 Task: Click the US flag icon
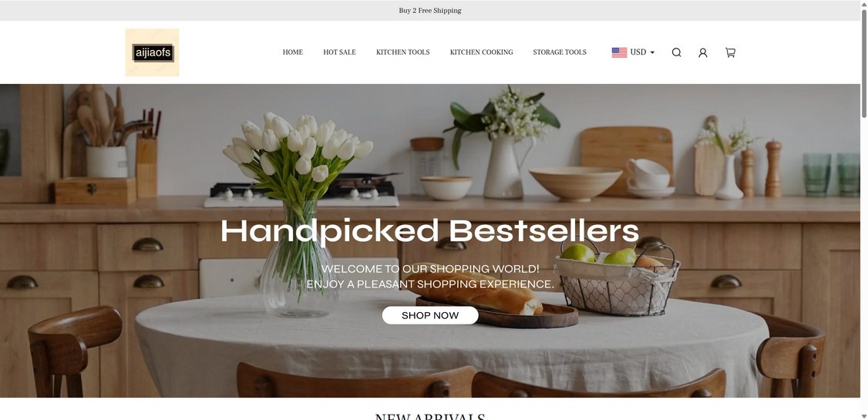[619, 52]
